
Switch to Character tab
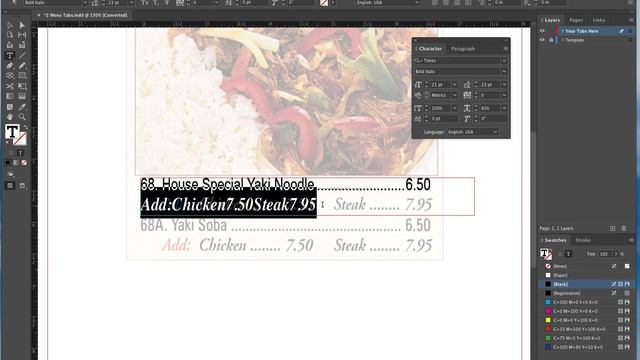(430, 49)
